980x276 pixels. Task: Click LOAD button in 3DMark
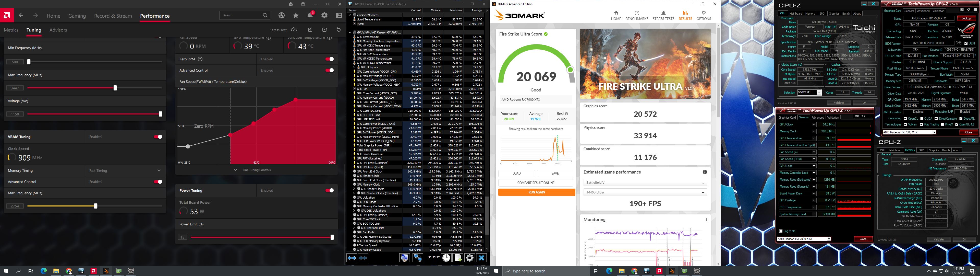(x=517, y=173)
